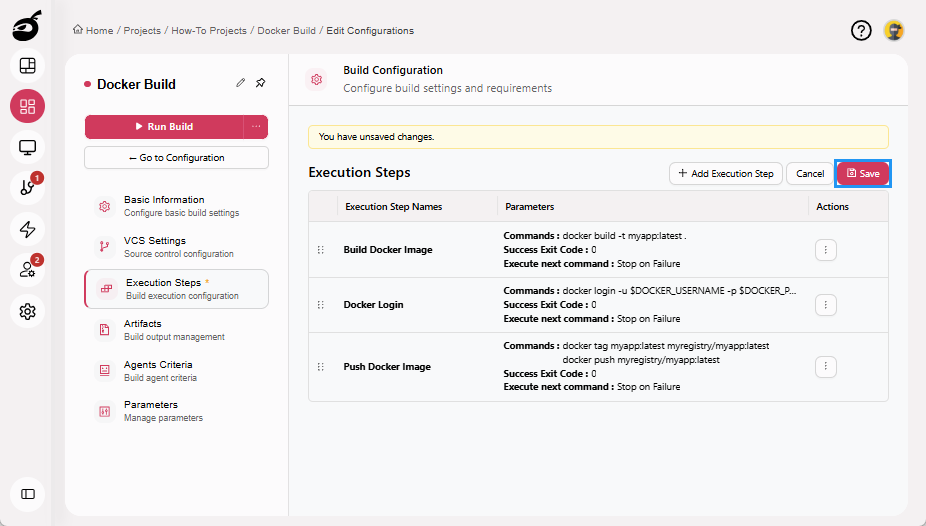This screenshot has height=526, width=926.
Task: Click 'docker build -t myapp:latest .' command
Action: pyautogui.click(x=624, y=236)
